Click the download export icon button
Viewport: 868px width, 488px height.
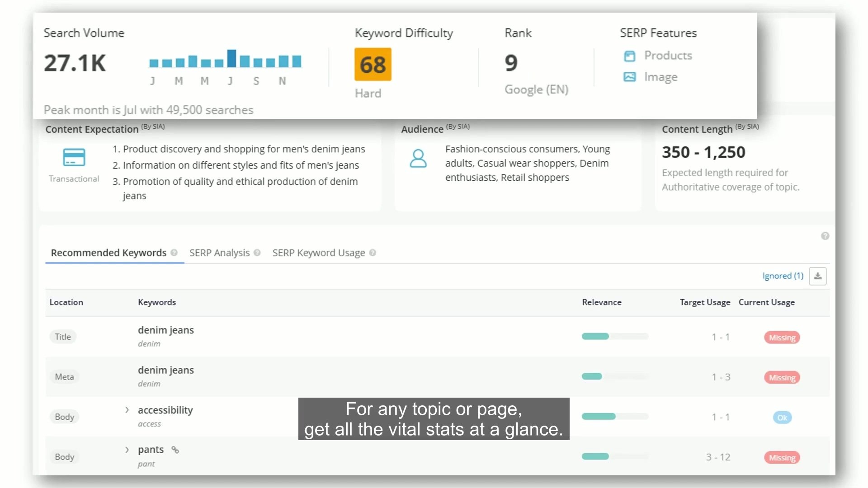click(817, 276)
